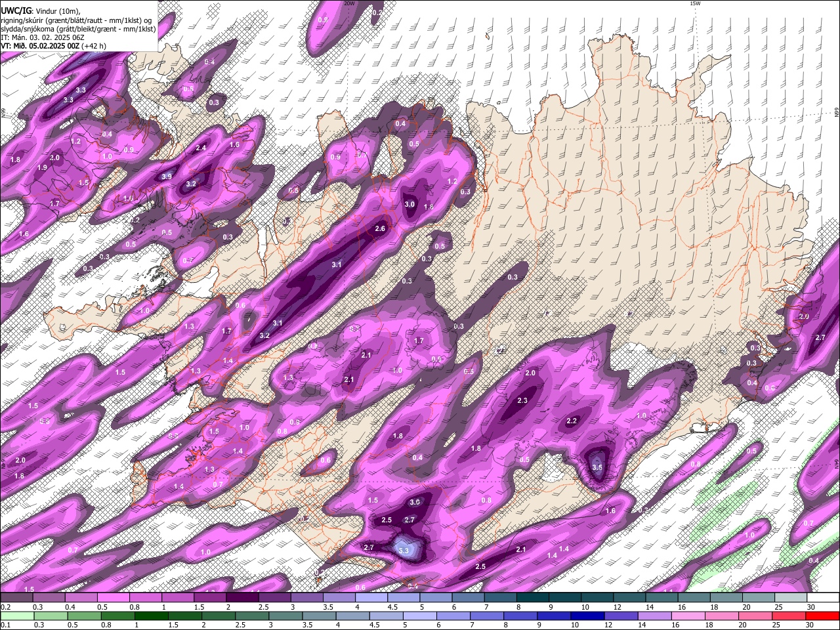Viewport: 840px width, 630px height.
Task: Select the light pink swatch between 16 and 18
Action: [x=688, y=616]
